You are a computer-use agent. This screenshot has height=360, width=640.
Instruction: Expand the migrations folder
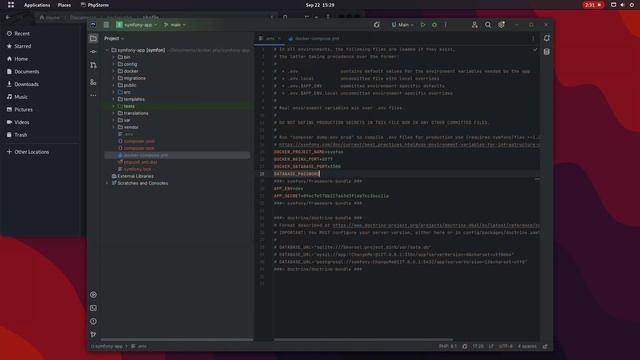[x=114, y=78]
